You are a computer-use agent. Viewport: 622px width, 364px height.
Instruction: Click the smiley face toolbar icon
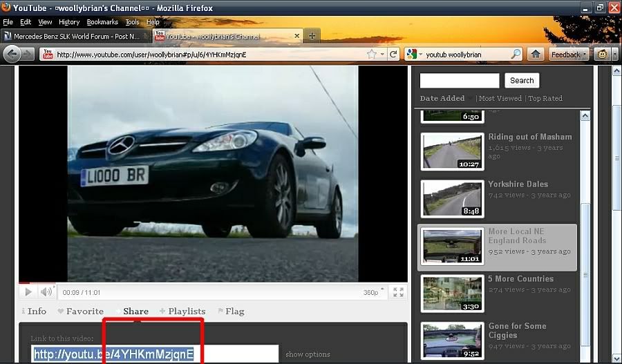pos(602,55)
